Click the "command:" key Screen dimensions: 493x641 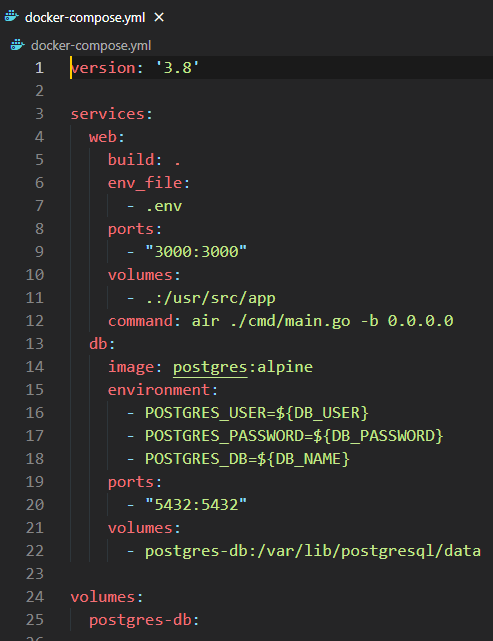(x=144, y=321)
